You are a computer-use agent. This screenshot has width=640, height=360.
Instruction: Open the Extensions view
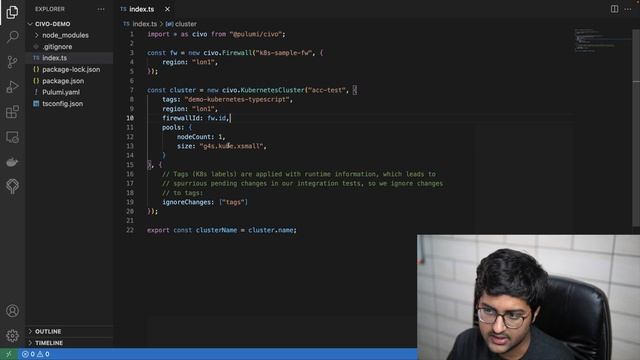click(x=12, y=112)
